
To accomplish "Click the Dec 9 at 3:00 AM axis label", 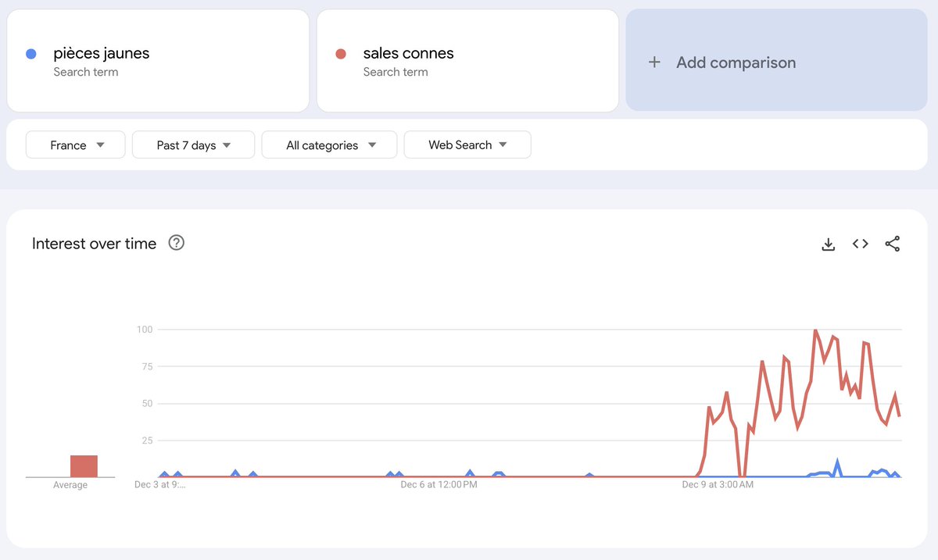I will (x=718, y=485).
